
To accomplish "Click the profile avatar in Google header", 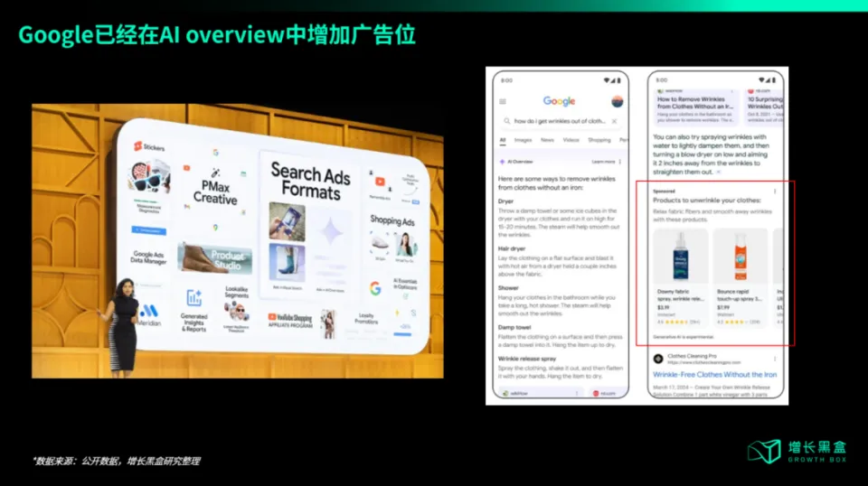I will [618, 101].
